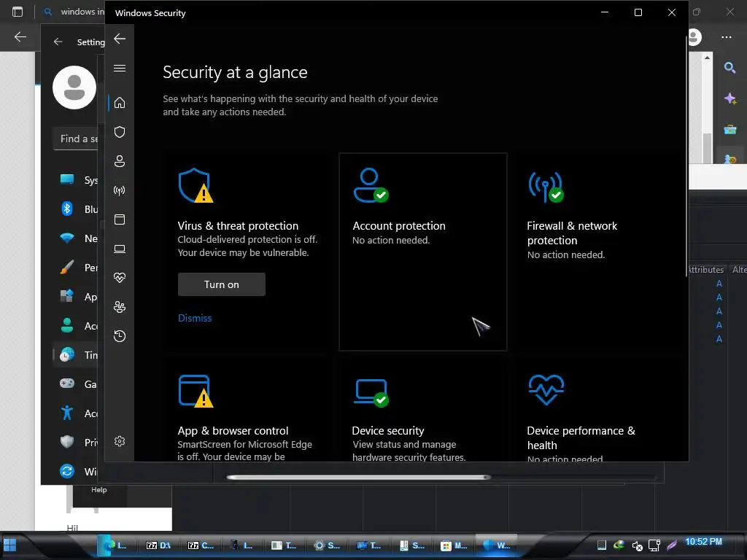Click the Device performance & health heart icon
This screenshot has width=747, height=560.
(546, 389)
